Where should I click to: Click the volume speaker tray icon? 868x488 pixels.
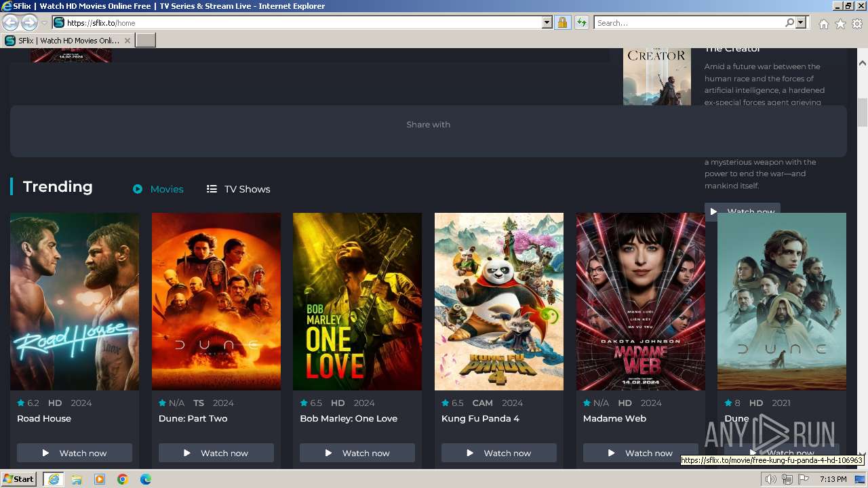(770, 479)
